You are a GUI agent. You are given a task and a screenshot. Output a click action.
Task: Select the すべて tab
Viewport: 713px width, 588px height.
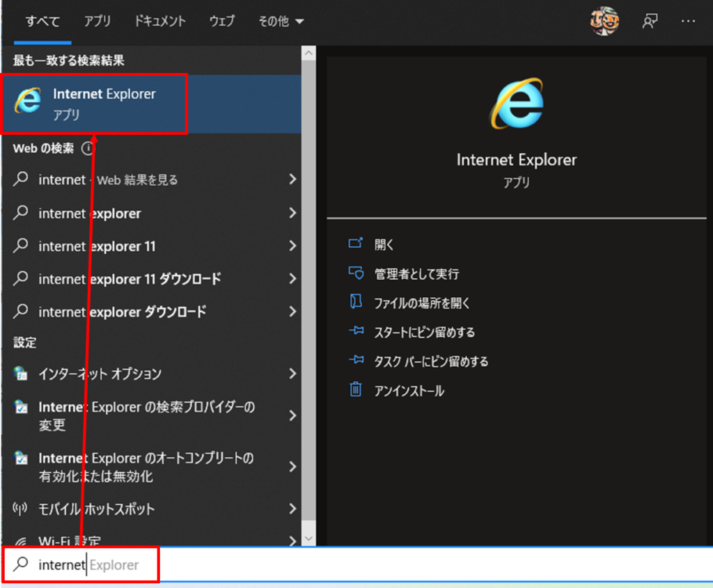(x=42, y=22)
